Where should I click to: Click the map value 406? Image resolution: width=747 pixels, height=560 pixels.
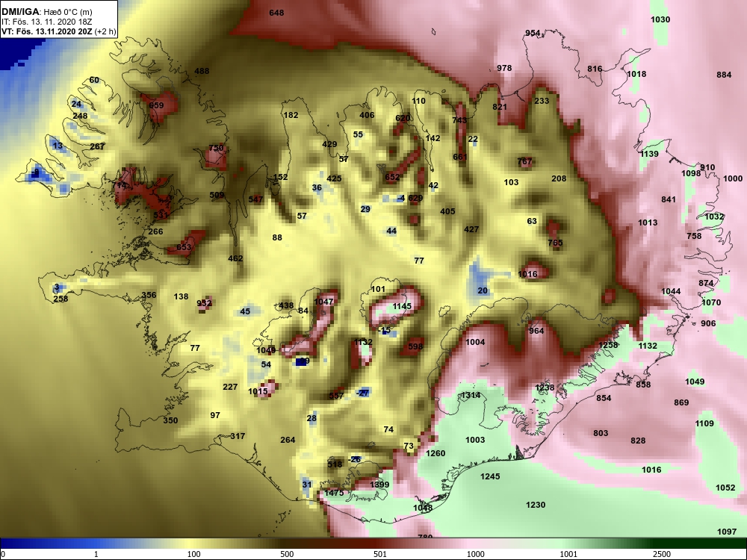367,115
